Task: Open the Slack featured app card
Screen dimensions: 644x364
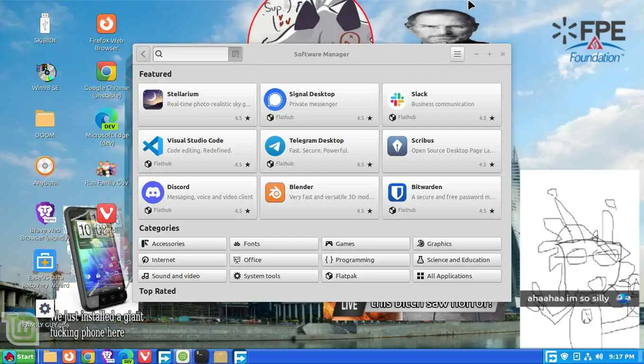Action: (442, 105)
